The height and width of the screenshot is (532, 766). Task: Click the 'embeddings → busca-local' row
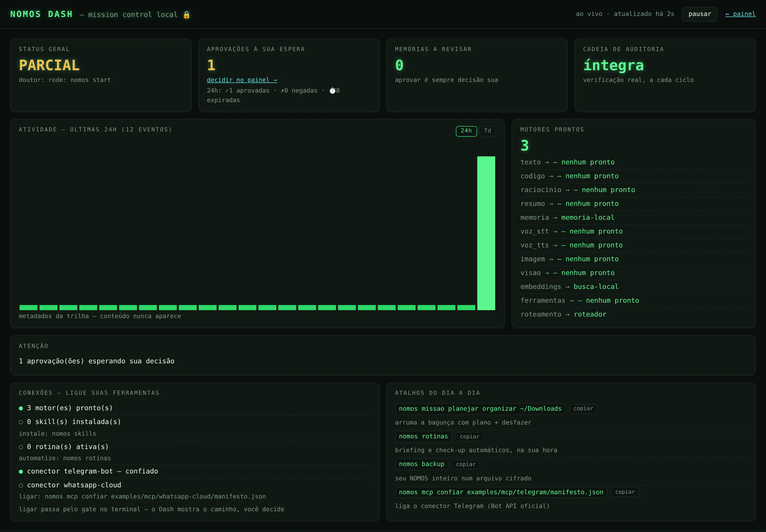(634, 287)
